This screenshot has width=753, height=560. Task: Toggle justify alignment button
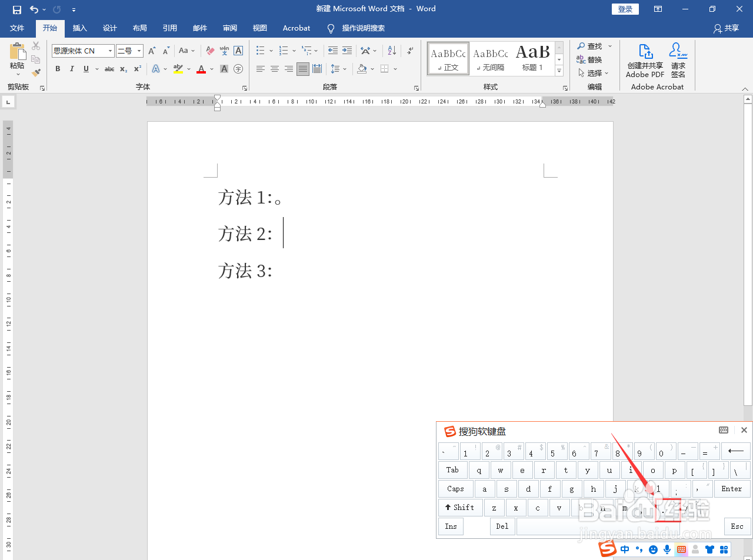click(303, 69)
